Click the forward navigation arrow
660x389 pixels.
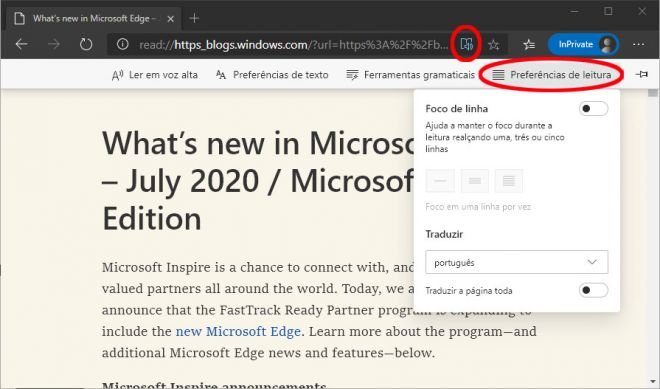tap(53, 44)
